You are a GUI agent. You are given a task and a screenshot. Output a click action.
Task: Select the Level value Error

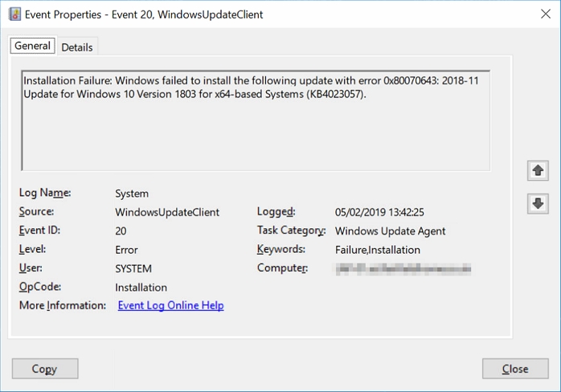tap(126, 250)
